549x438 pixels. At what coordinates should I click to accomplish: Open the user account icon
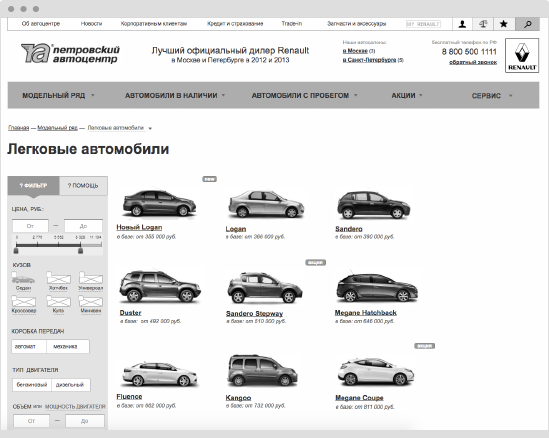coord(462,24)
